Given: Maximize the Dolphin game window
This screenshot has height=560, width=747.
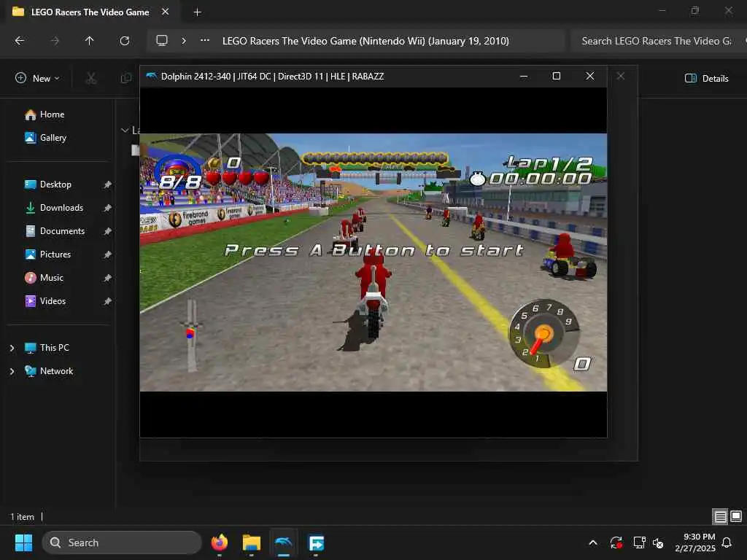Looking at the screenshot, I should (557, 76).
